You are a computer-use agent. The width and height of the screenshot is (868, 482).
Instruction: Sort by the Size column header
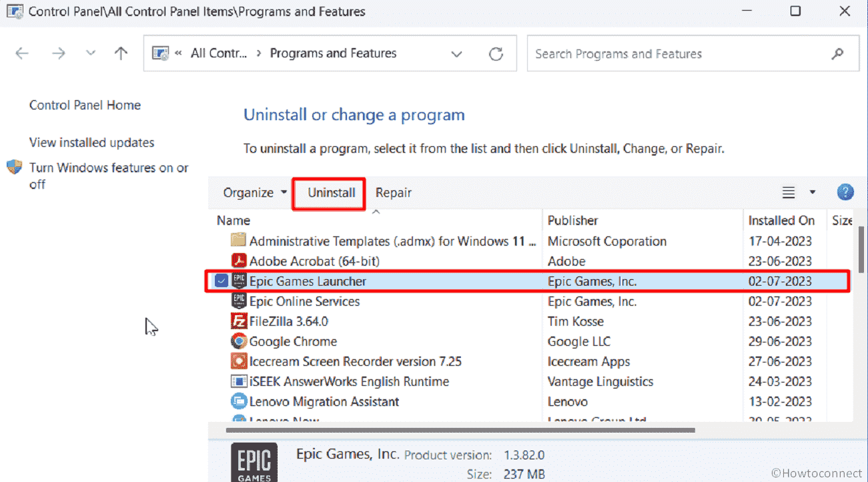(842, 220)
